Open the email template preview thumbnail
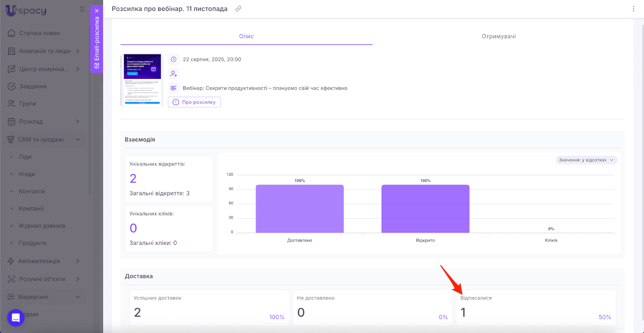 [x=142, y=80]
